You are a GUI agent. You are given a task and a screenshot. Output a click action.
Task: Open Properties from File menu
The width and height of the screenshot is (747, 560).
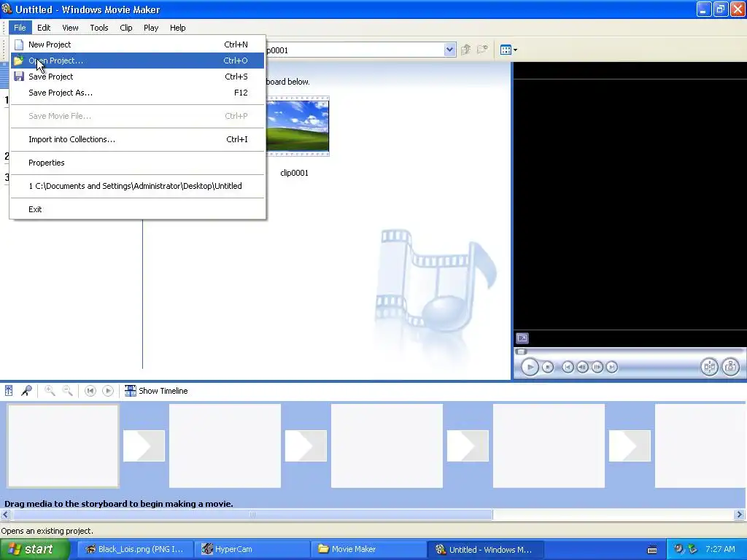pos(137,163)
